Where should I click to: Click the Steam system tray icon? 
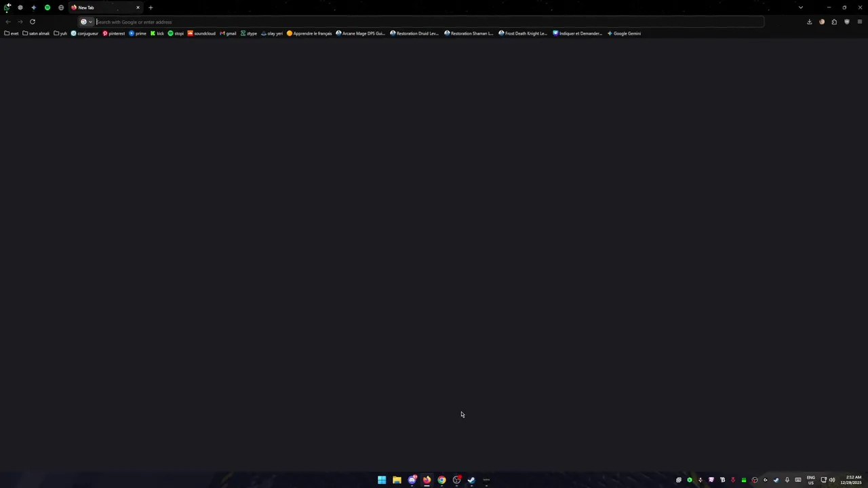coord(776,480)
